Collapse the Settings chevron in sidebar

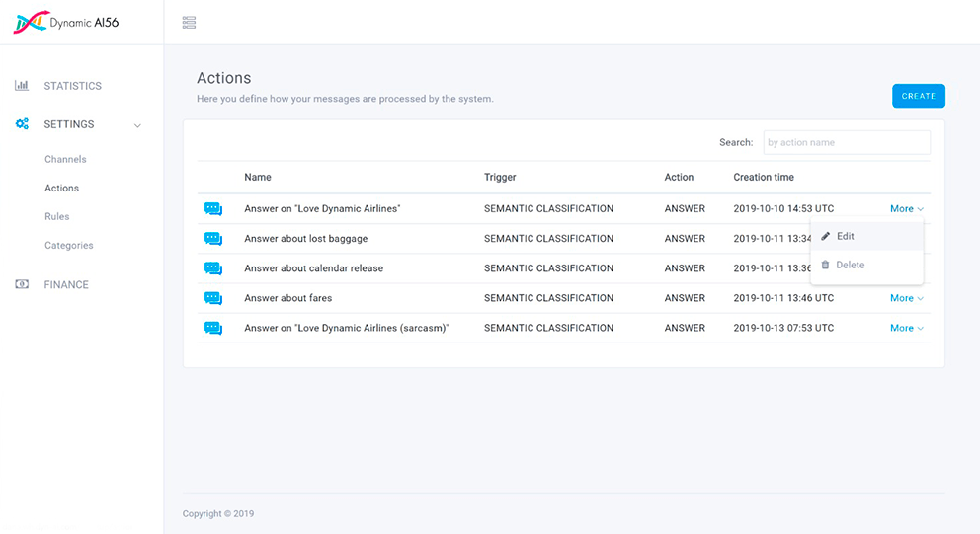[x=137, y=125]
